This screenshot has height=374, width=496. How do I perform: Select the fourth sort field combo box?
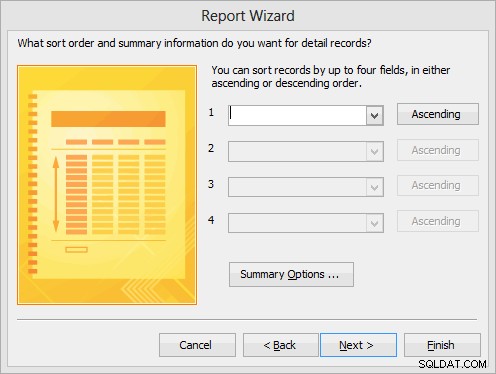[306, 223]
